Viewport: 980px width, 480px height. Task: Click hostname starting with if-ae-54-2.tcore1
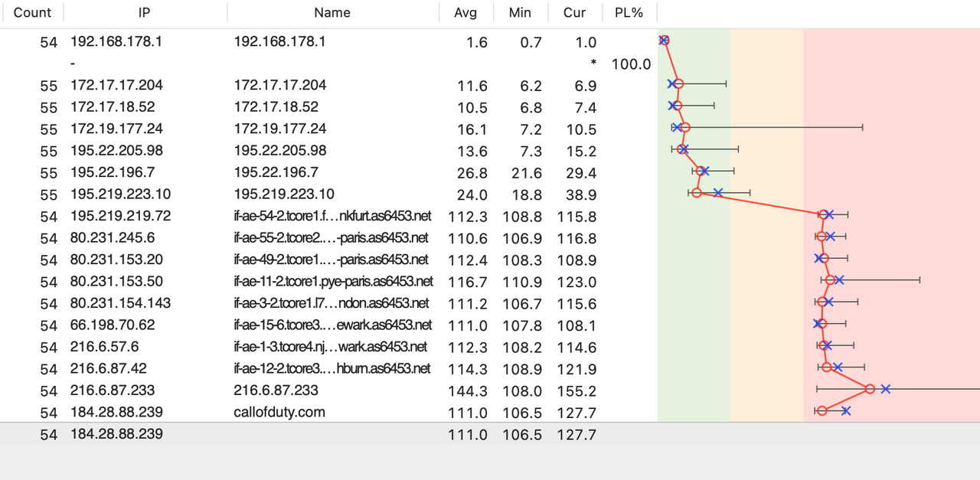coord(332,217)
